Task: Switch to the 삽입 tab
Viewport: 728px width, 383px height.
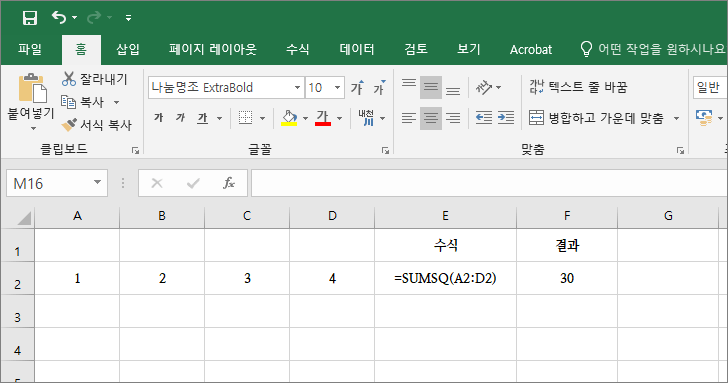Action: (x=128, y=49)
